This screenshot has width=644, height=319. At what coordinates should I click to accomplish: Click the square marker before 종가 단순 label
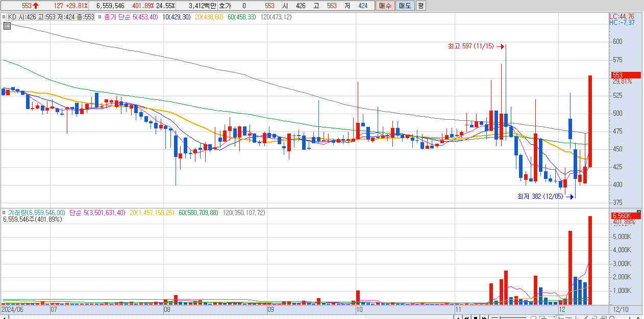(x=100, y=17)
